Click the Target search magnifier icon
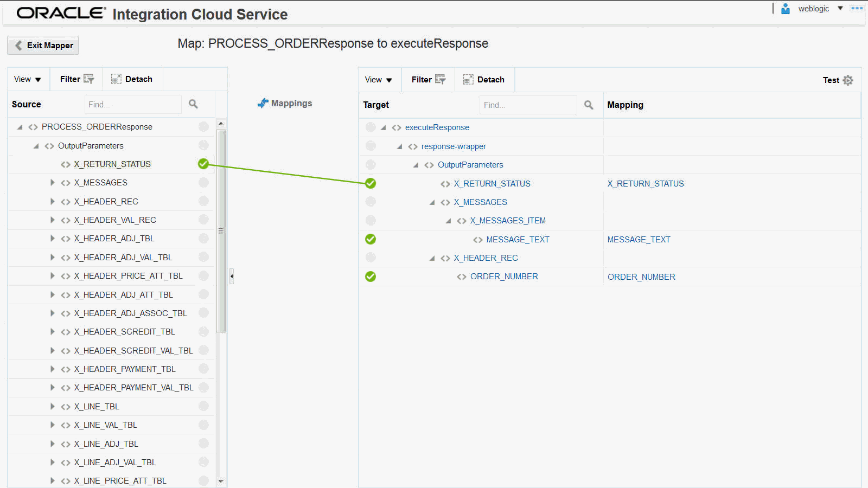The height and width of the screenshot is (488, 868). (x=589, y=105)
